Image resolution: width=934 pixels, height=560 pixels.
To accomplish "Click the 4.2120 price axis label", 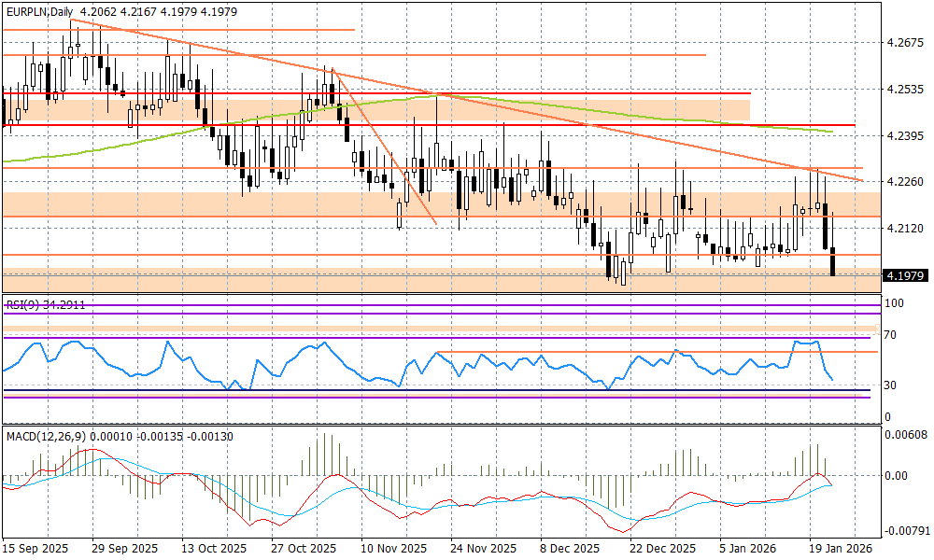I will point(905,228).
